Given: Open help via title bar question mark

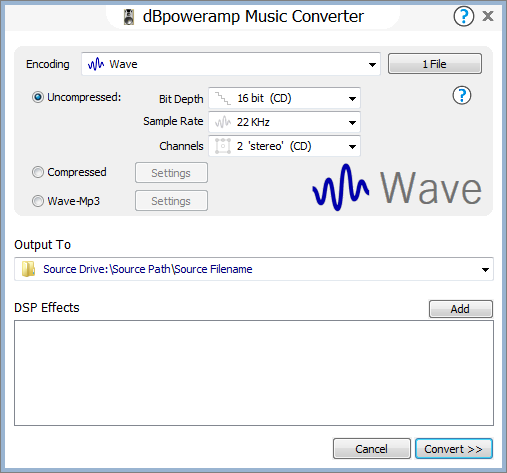Looking at the screenshot, I should [x=463, y=16].
